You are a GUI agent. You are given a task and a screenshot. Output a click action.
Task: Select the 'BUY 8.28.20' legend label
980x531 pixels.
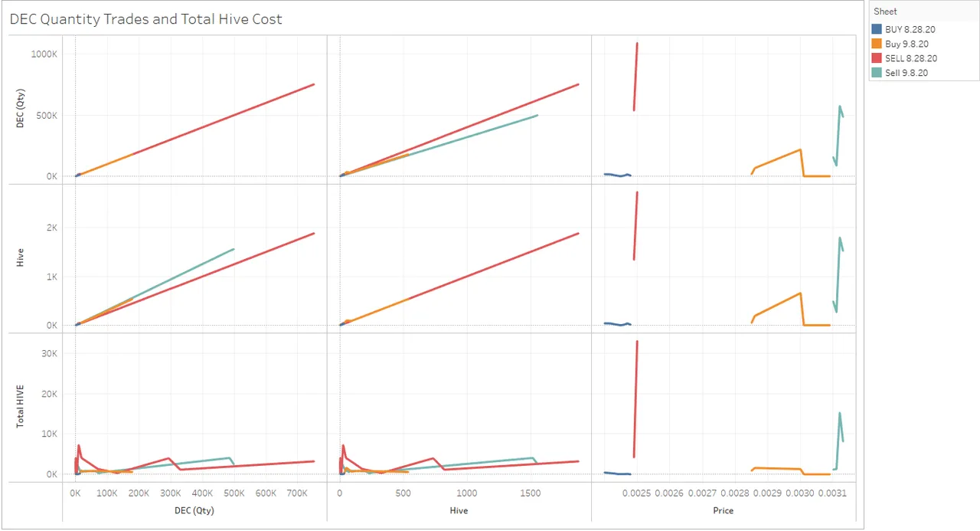[x=910, y=29]
